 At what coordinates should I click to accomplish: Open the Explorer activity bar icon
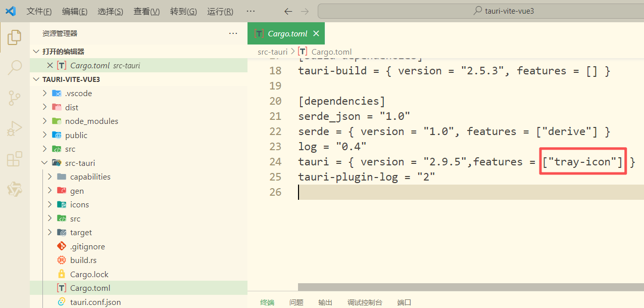[15, 37]
